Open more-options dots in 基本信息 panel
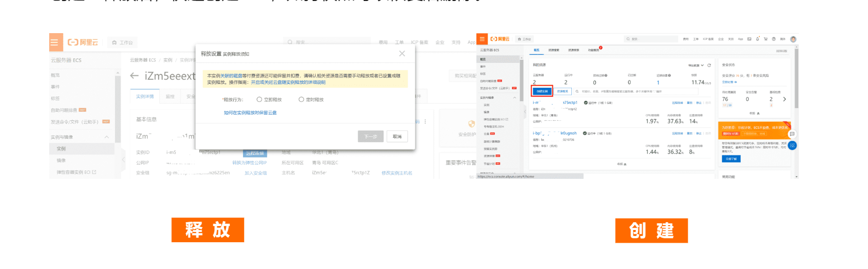 coord(425,121)
